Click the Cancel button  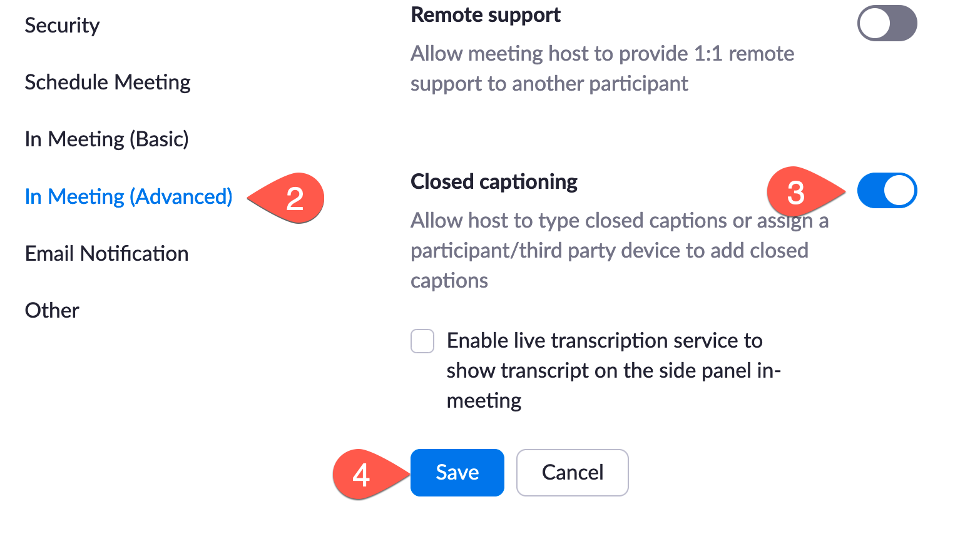tap(571, 473)
